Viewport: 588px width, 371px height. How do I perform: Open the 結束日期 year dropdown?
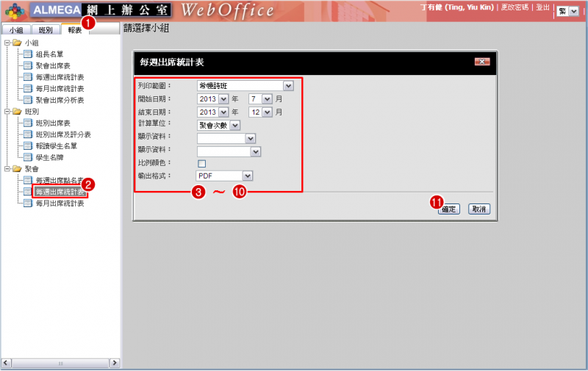point(212,112)
